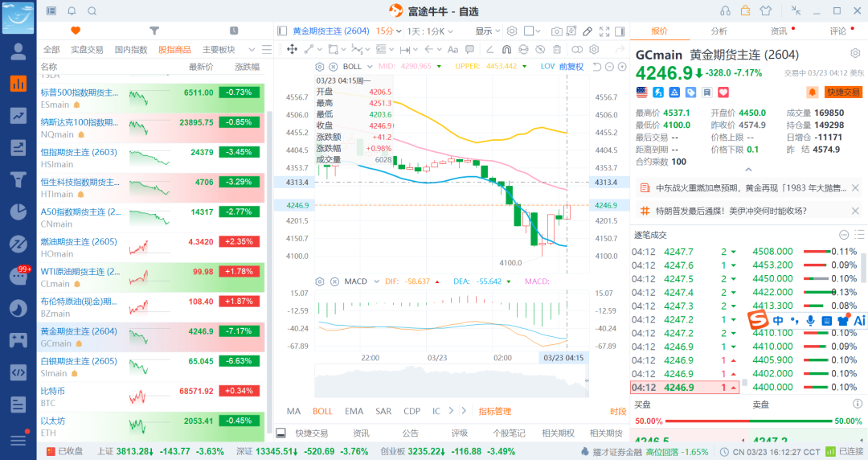Select the 比特币 BTC row

pyautogui.click(x=150, y=396)
